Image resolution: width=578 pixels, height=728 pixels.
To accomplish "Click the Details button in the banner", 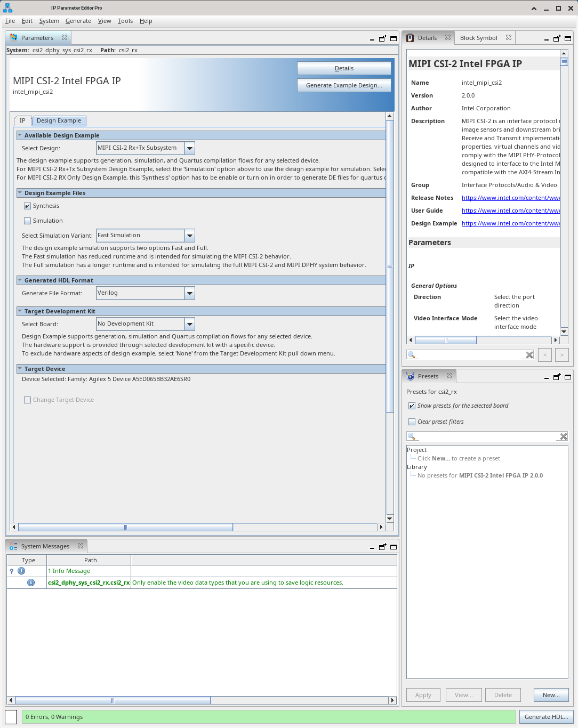I will [x=344, y=68].
